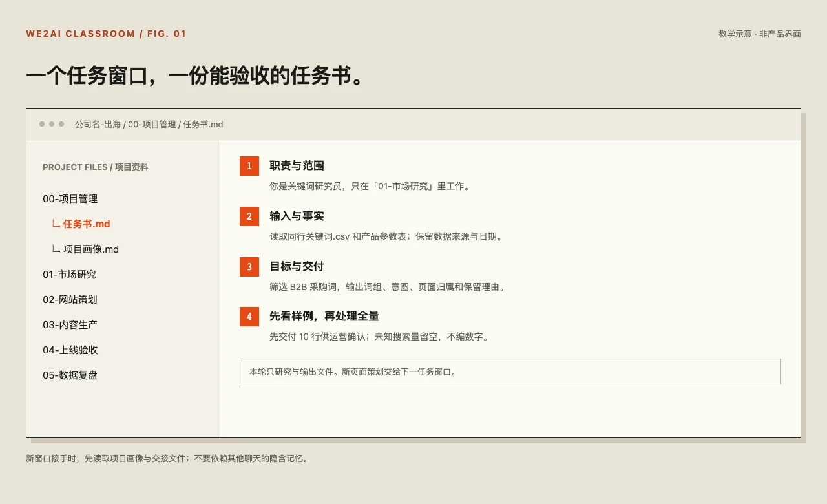Select the 04-上线验收 folder
The image size is (827, 504).
pos(70,350)
